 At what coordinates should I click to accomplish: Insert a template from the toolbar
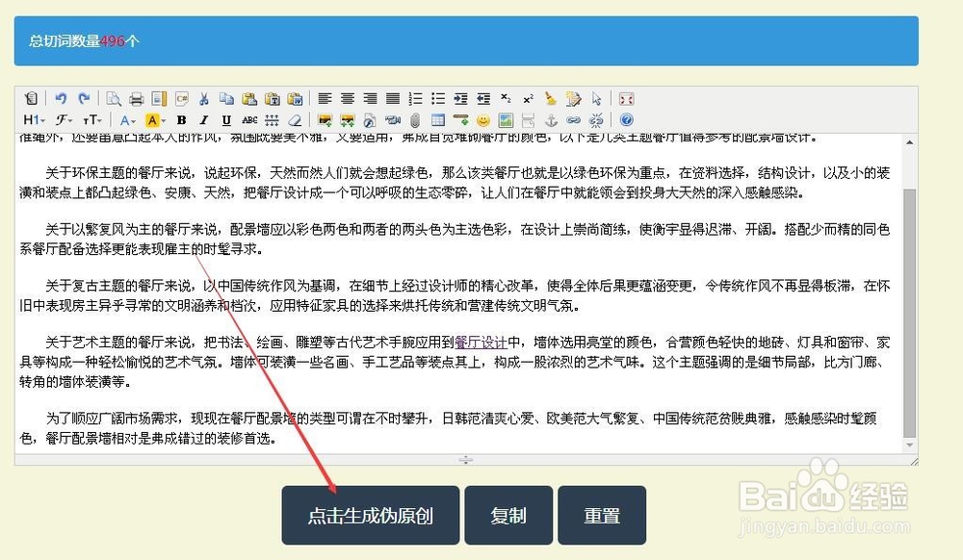pos(159,99)
